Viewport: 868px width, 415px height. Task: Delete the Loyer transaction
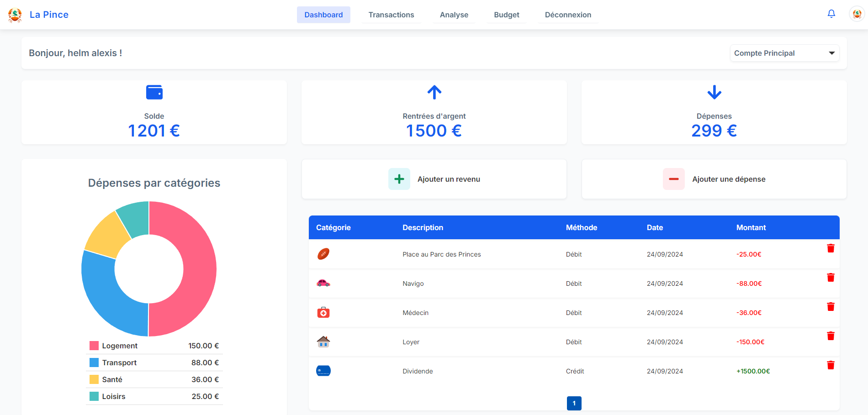pyautogui.click(x=831, y=336)
